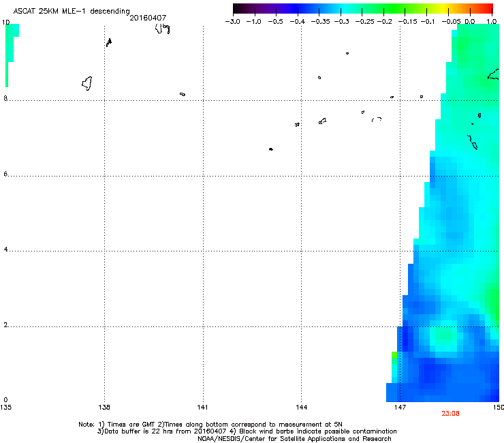Click the date label 20160407

148,18
